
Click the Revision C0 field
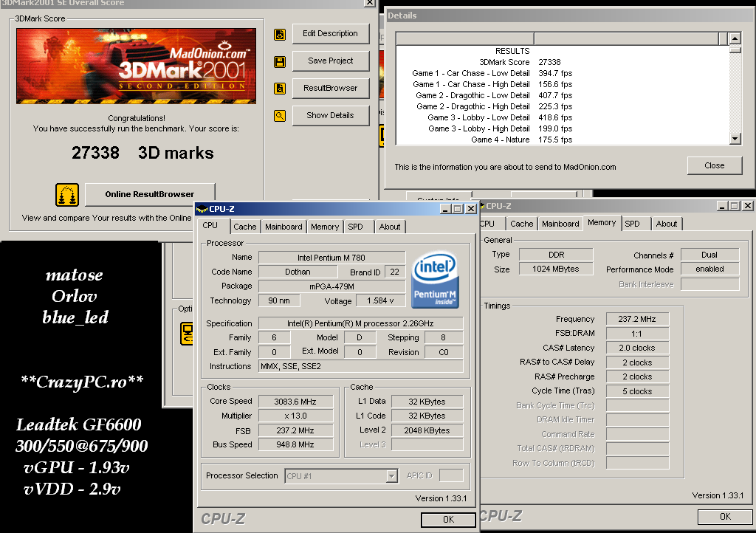pyautogui.click(x=444, y=352)
